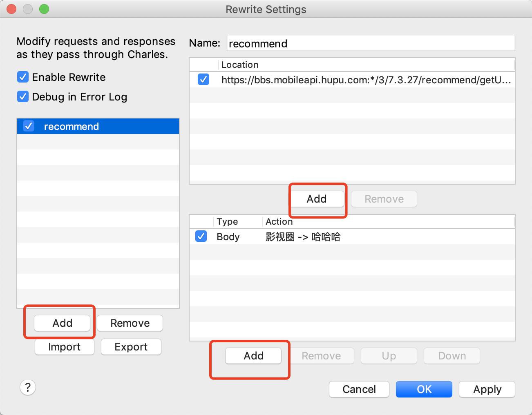This screenshot has height=415, width=532.
Task: Toggle the Enable Rewrite checkbox
Action: (x=23, y=77)
